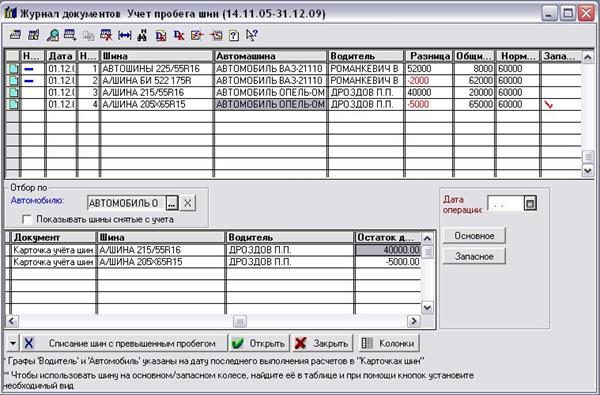Click document icon of row А/ШИНА 215/55R16 in journal

coord(13,93)
